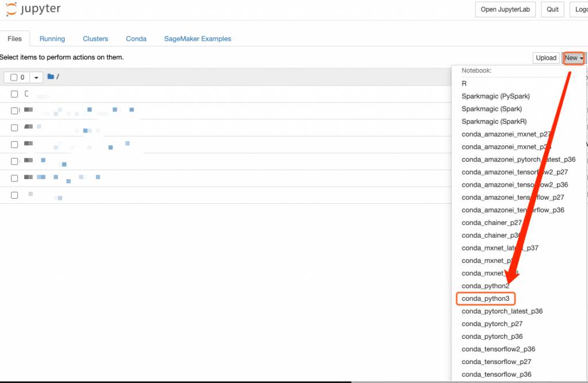Choose conda_amazonei_tensorflow2_p36 kernel

(514, 184)
